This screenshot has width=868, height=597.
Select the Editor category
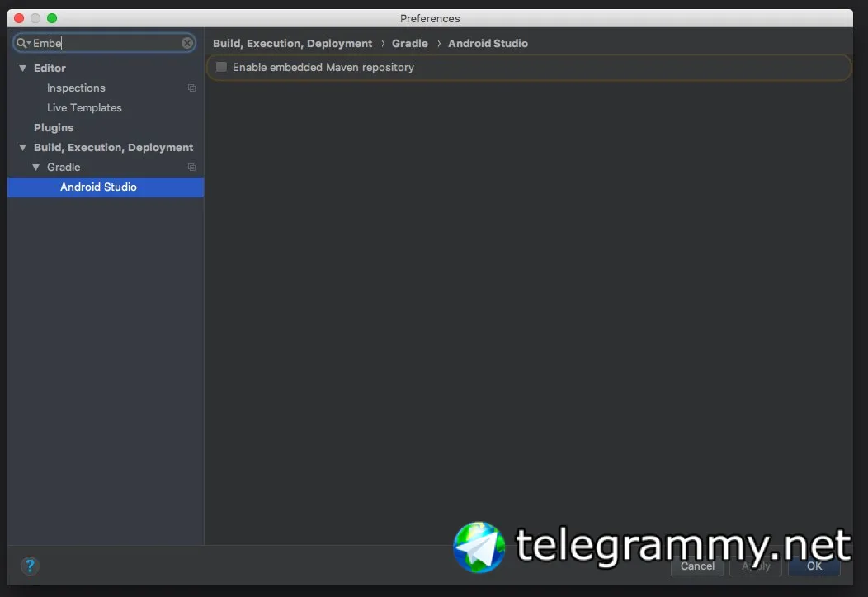pyautogui.click(x=50, y=68)
